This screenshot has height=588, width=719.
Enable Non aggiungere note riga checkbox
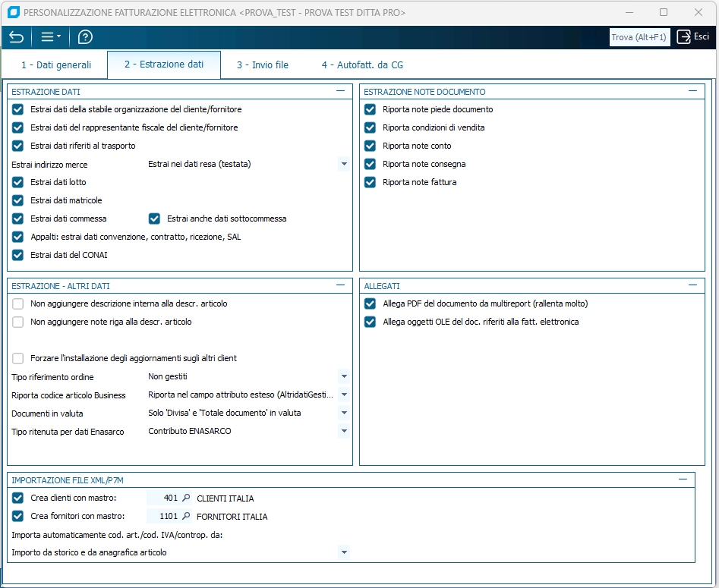point(18,322)
